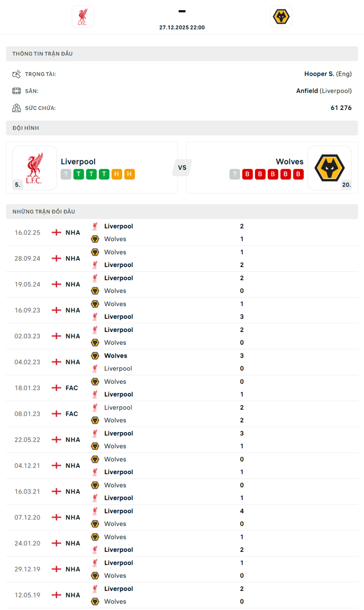Click the Liverpool liver-bird icon in the 16.02.25 row
Image resolution: width=364 pixels, height=610 pixels.
coord(95,226)
